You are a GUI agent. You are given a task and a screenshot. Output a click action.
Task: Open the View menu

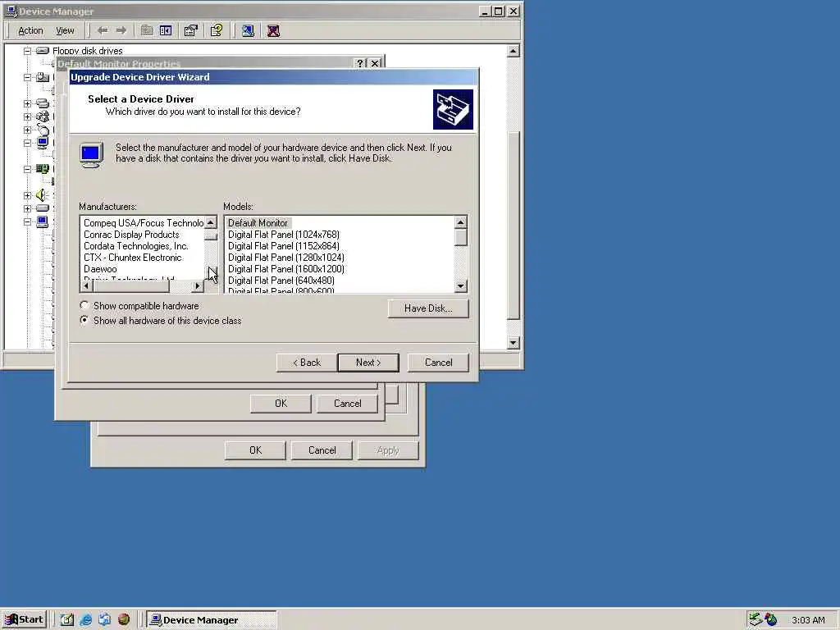(65, 30)
